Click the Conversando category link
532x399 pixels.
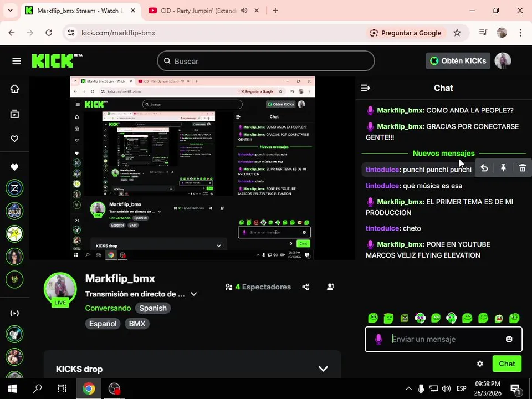pyautogui.click(x=108, y=308)
